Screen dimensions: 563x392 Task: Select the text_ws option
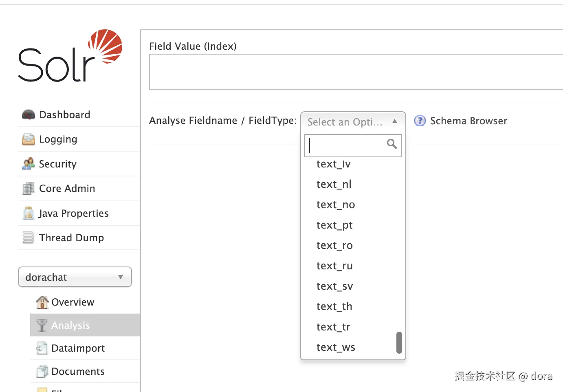(336, 347)
